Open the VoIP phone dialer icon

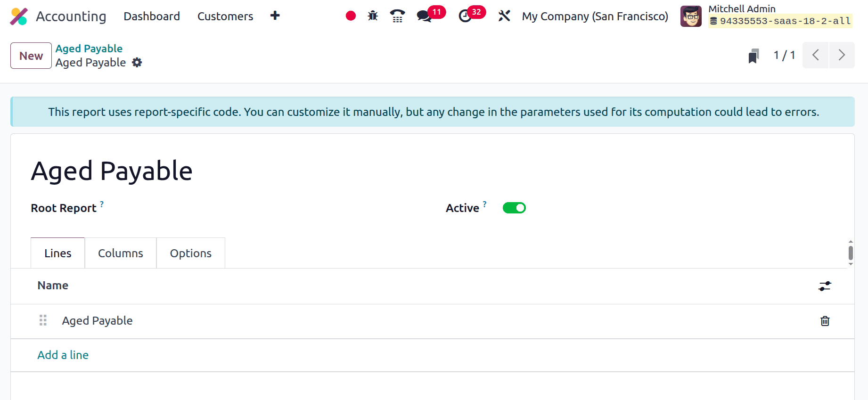(x=397, y=16)
